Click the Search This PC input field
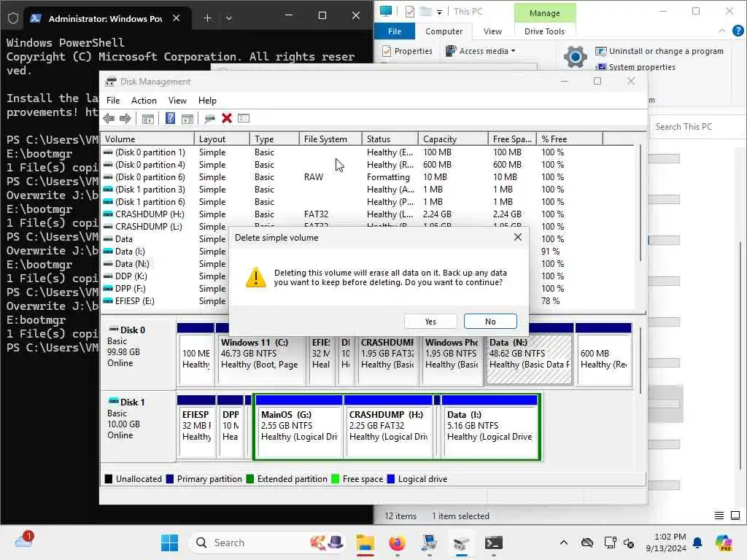This screenshot has width=747, height=560. point(698,127)
